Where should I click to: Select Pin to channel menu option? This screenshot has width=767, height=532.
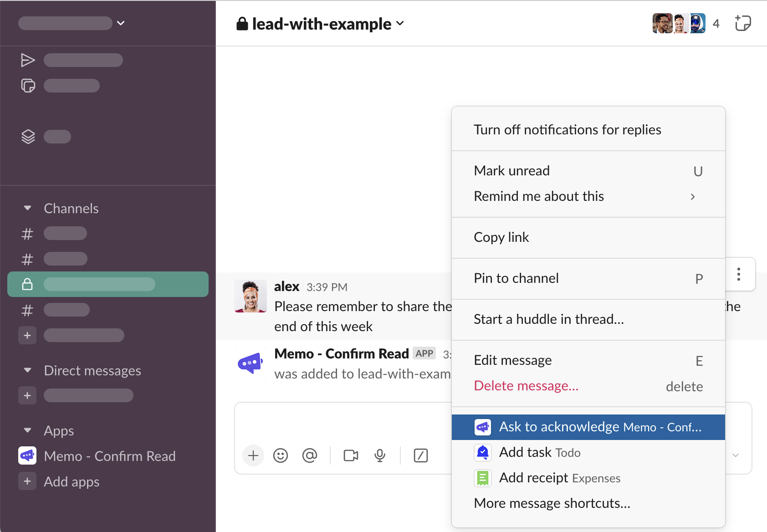tap(516, 278)
